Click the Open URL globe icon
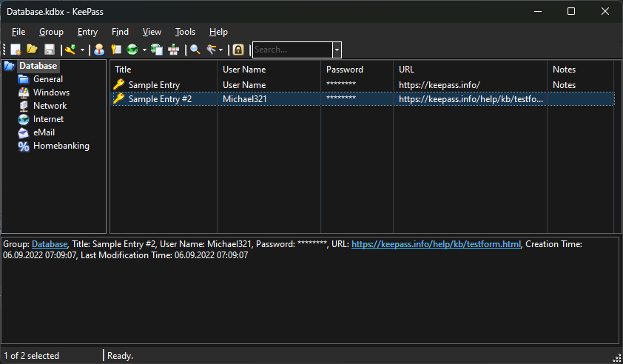Image resolution: width=623 pixels, height=364 pixels. (132, 50)
